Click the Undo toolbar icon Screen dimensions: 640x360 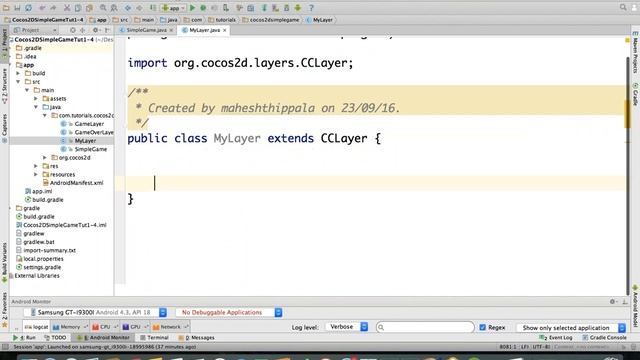click(42, 8)
